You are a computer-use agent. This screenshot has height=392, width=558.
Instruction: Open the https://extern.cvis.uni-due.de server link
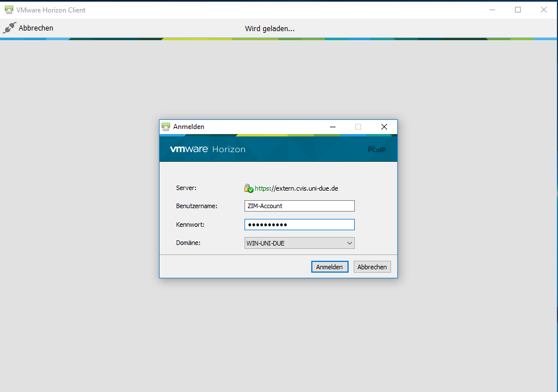[x=297, y=188]
